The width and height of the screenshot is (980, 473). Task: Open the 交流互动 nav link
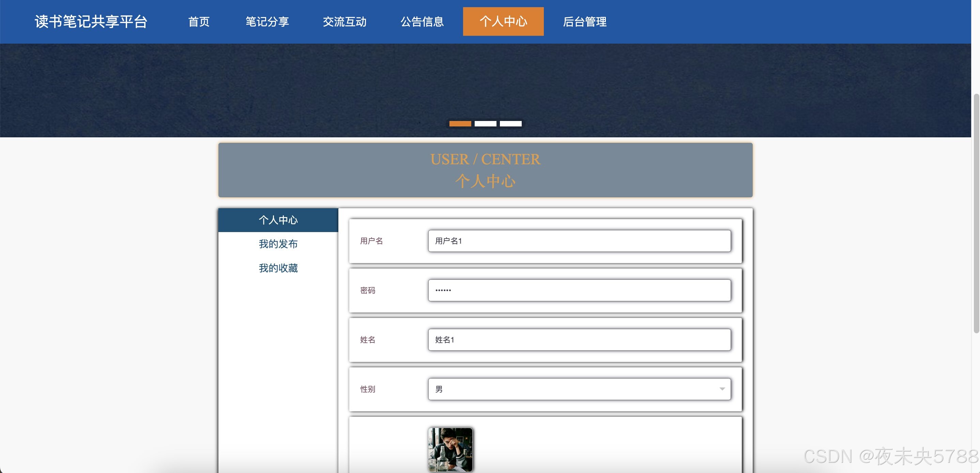tap(344, 22)
